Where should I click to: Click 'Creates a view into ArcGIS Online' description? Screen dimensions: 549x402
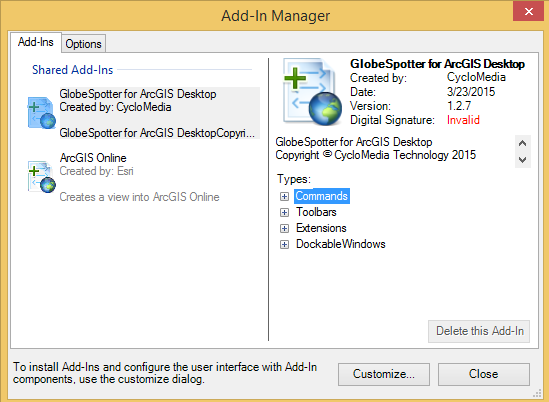pyautogui.click(x=139, y=197)
